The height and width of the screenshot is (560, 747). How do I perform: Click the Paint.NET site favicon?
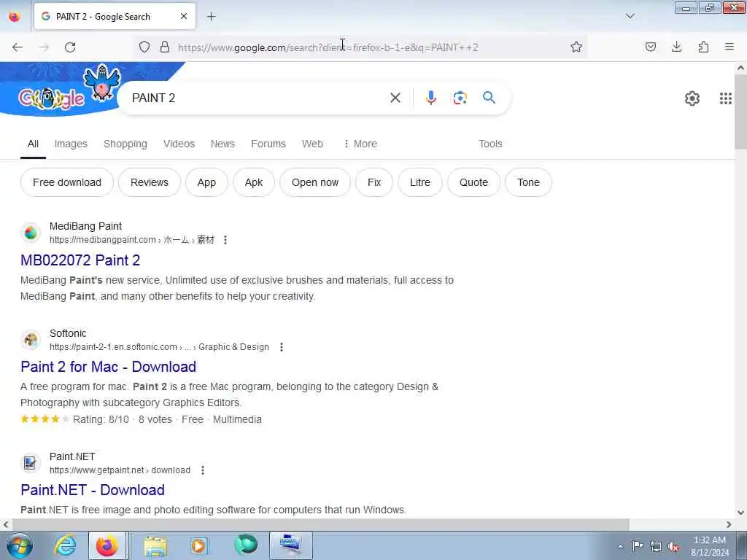click(x=31, y=463)
